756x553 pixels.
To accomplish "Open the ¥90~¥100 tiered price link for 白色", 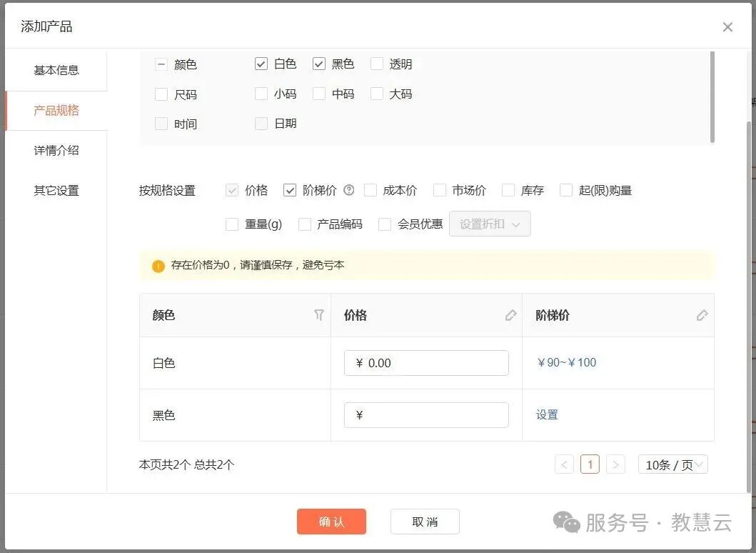I will click(x=567, y=362).
